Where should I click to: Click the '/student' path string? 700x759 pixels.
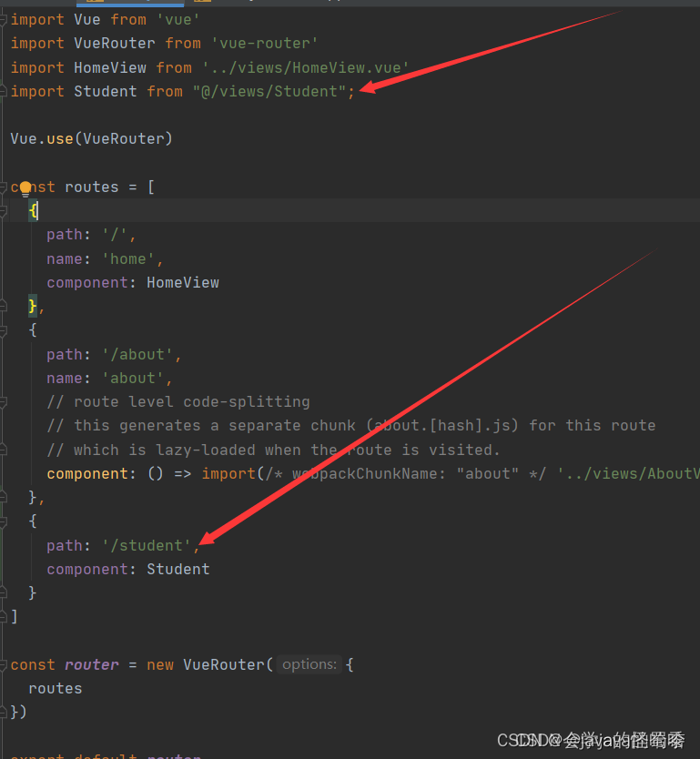147,545
